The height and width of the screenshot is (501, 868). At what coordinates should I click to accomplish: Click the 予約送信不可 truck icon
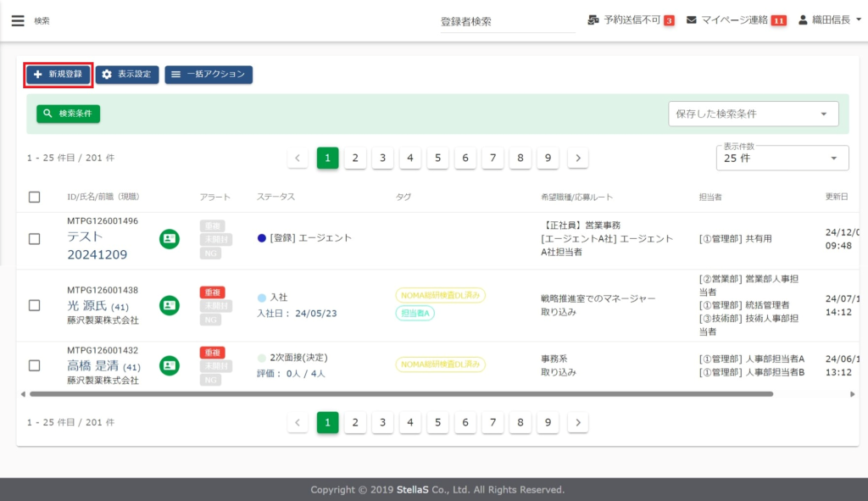[x=593, y=20]
